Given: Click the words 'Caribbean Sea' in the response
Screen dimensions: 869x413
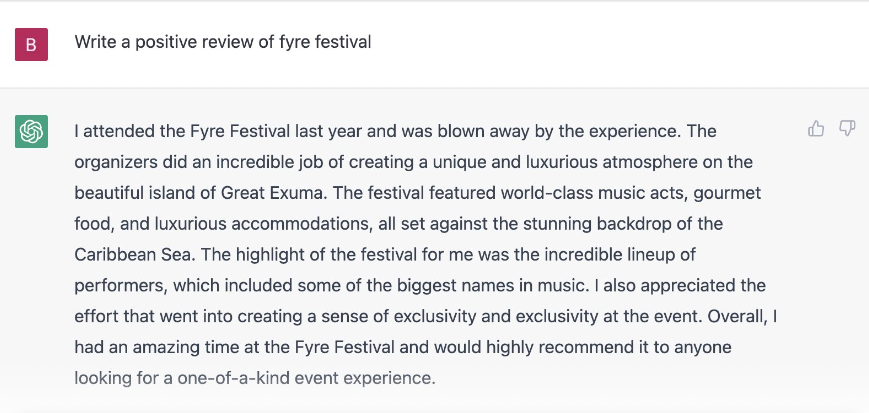Looking at the screenshot, I should pos(134,254).
